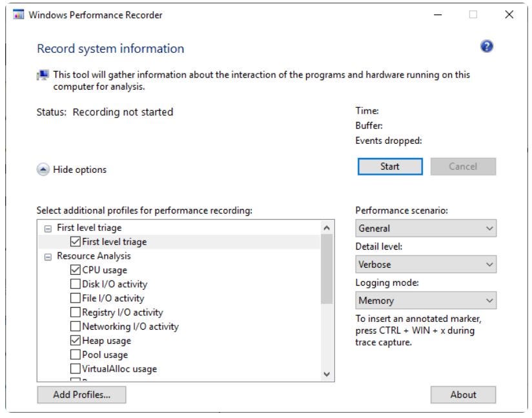Click the Hide options text label
Image resolution: width=532 pixels, height=418 pixels.
(x=79, y=170)
